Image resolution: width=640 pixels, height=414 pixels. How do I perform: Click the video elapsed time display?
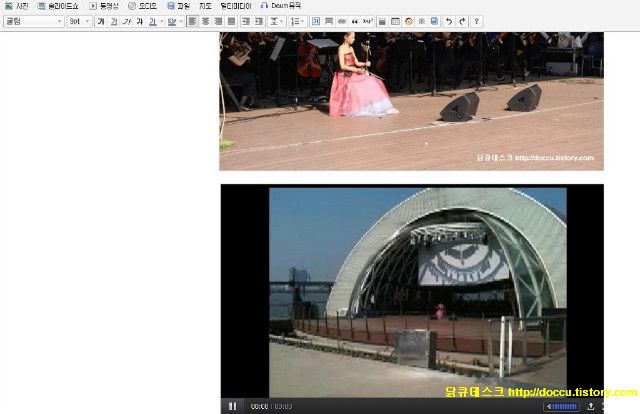click(260, 407)
